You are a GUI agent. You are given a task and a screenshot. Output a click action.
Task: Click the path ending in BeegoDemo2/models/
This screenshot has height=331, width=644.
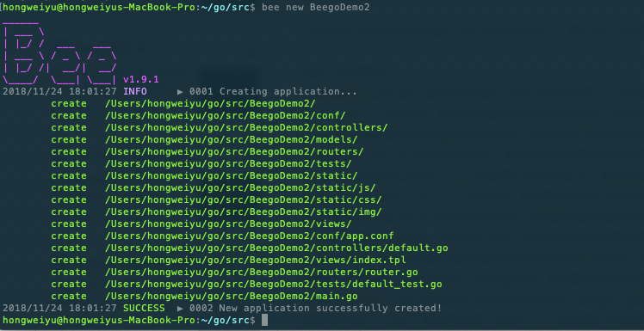pyautogui.click(x=232, y=139)
